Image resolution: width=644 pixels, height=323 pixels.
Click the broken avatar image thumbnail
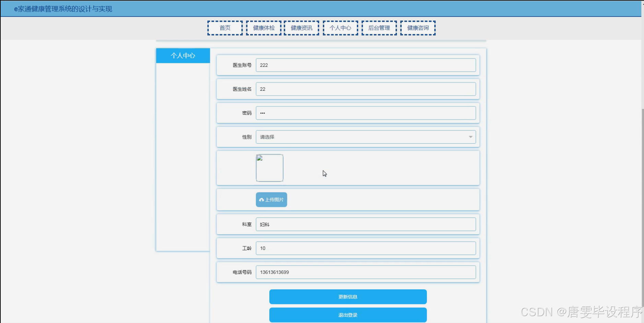point(269,168)
